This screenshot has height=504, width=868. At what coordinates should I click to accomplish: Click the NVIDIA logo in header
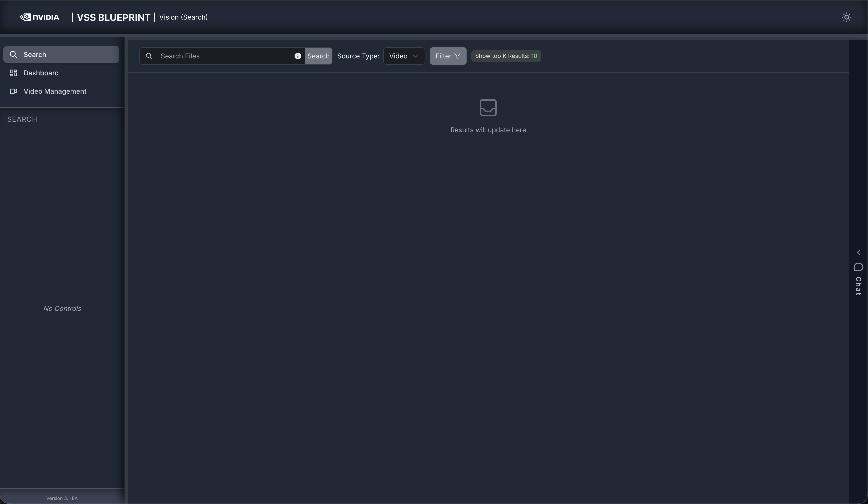(40, 17)
